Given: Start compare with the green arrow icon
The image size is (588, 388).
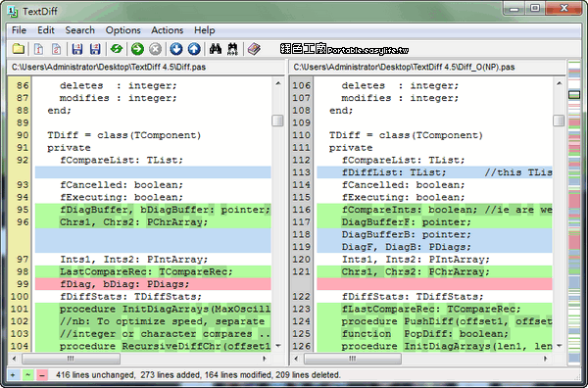Looking at the screenshot, I should pyautogui.click(x=137, y=49).
